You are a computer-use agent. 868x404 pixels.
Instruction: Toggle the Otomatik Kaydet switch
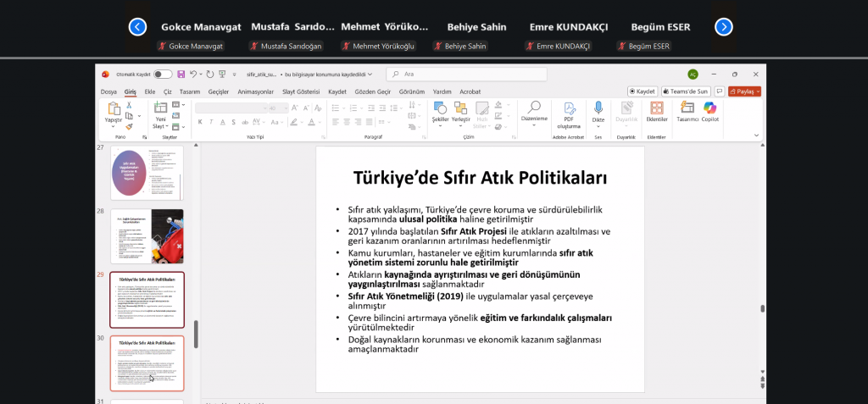click(x=163, y=75)
